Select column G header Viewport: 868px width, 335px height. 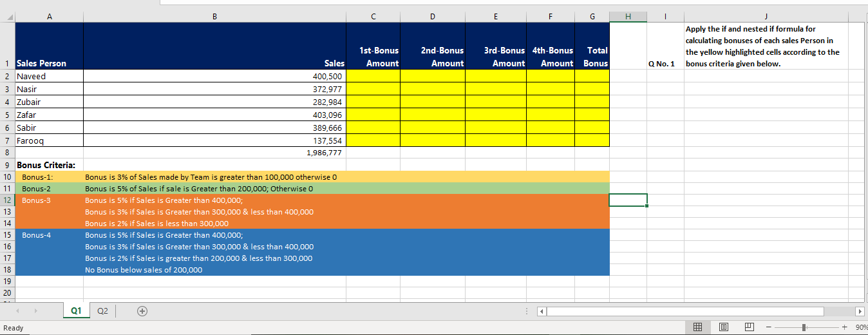(592, 17)
